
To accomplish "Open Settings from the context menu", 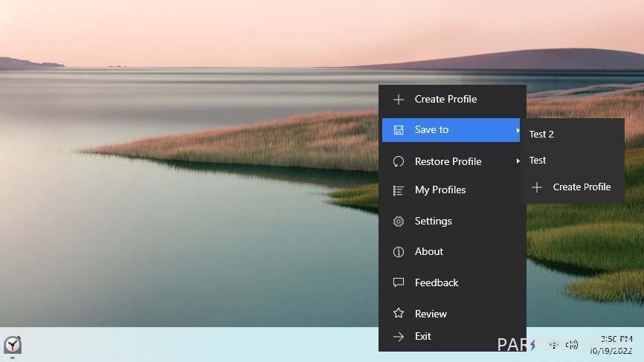I will tap(452, 222).
